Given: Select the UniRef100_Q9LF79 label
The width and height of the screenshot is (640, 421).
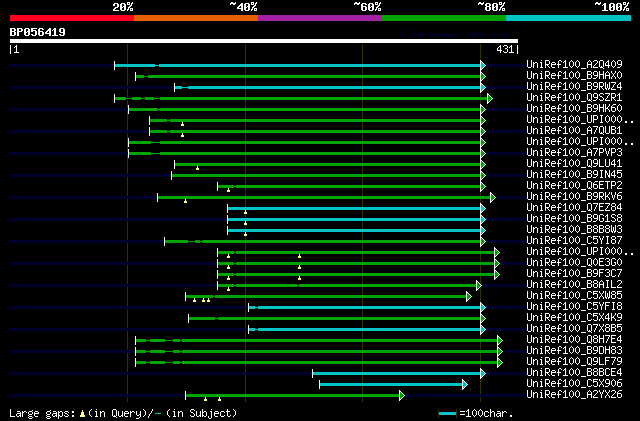Looking at the screenshot, I should coord(574,361).
